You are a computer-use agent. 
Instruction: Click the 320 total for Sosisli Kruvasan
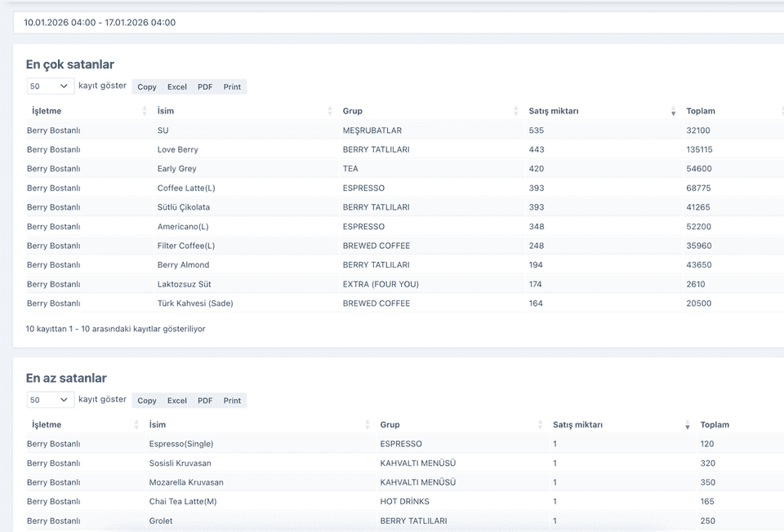[707, 463]
